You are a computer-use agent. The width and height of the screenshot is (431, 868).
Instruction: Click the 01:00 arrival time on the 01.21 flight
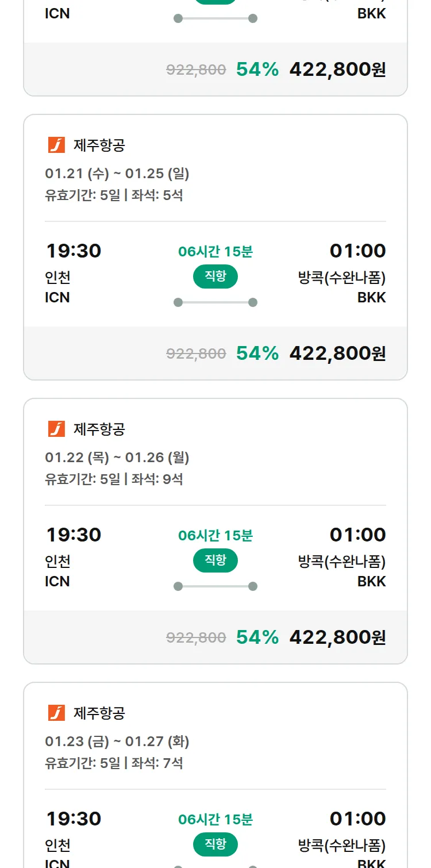tap(357, 251)
